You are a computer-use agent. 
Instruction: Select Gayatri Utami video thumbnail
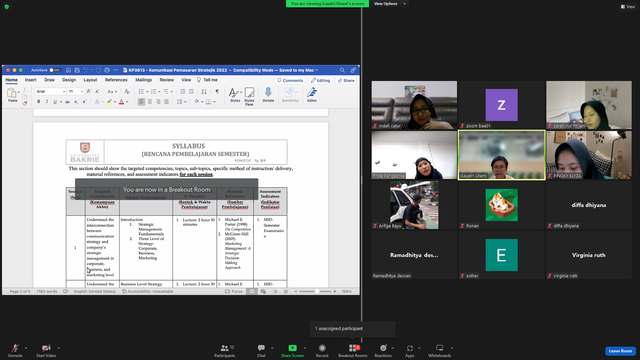(x=501, y=155)
